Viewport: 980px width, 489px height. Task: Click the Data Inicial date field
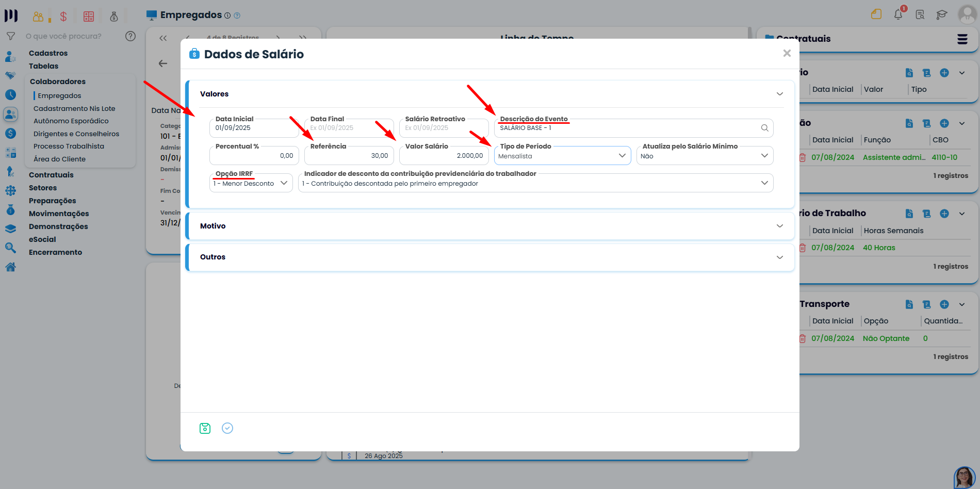(x=254, y=128)
